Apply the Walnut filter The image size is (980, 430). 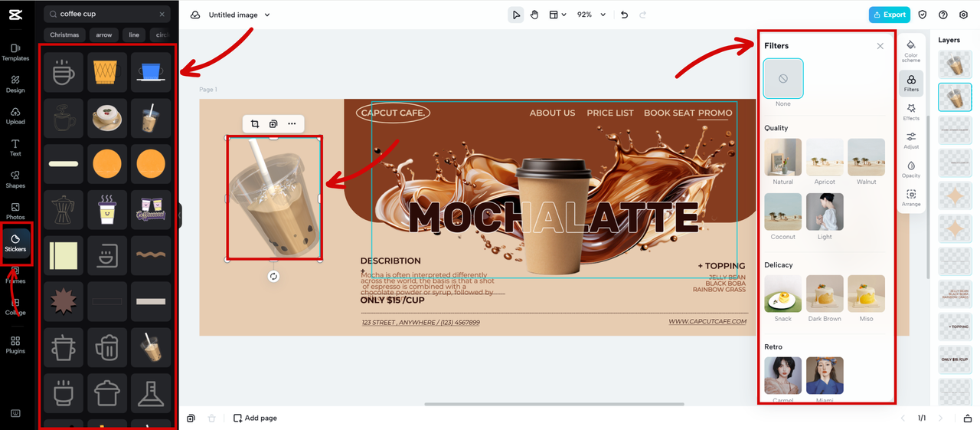pyautogui.click(x=866, y=157)
